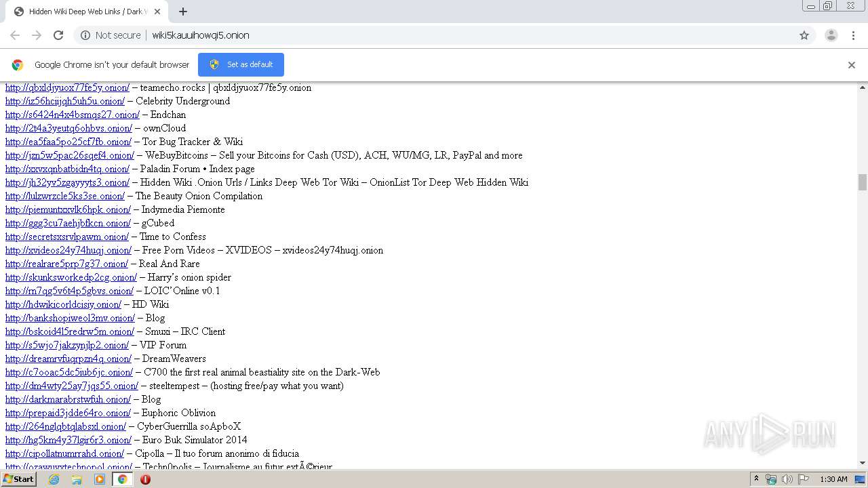Image resolution: width=868 pixels, height=488 pixels.
Task: Bookmark this page with the star icon
Action: coord(804,35)
